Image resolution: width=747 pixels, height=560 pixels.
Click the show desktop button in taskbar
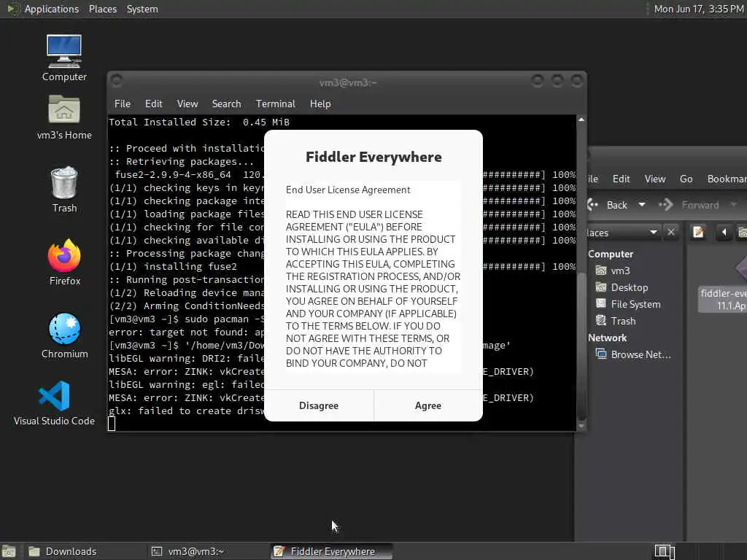click(9, 551)
